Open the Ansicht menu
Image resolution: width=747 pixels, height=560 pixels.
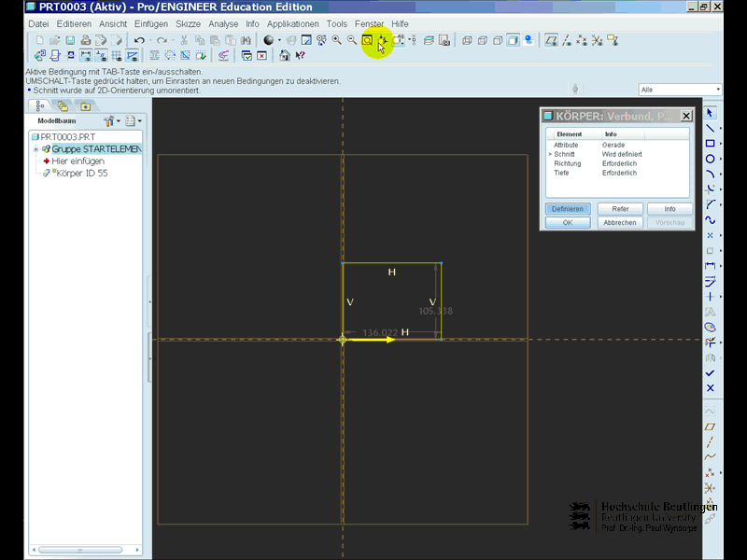(x=113, y=24)
